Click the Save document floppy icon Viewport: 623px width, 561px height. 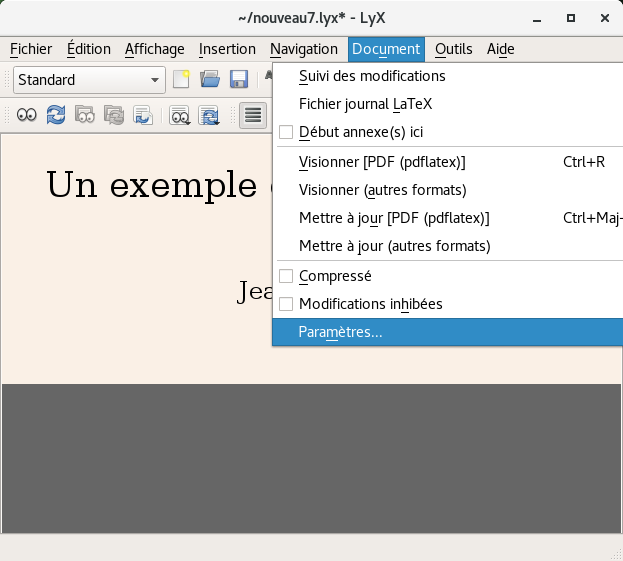pos(239,79)
